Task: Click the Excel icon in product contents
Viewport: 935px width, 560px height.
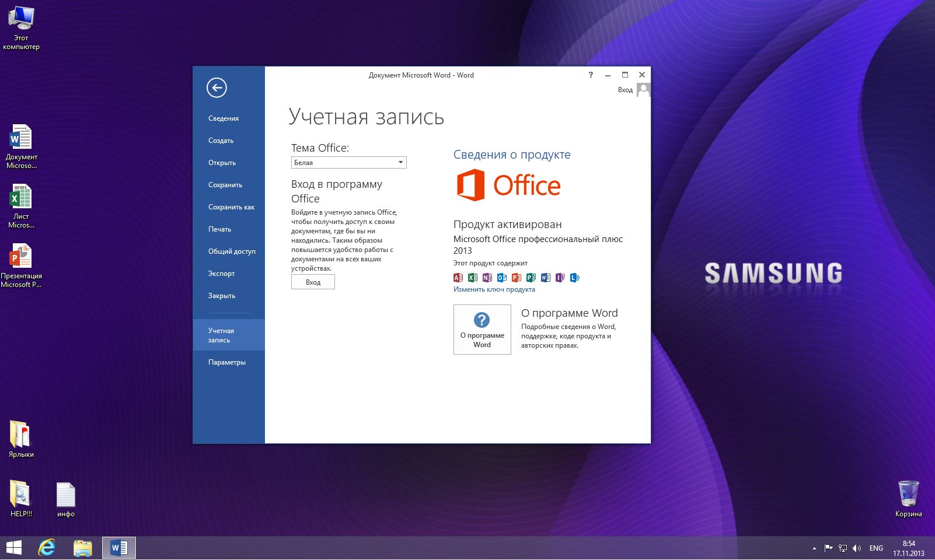Action: click(473, 278)
